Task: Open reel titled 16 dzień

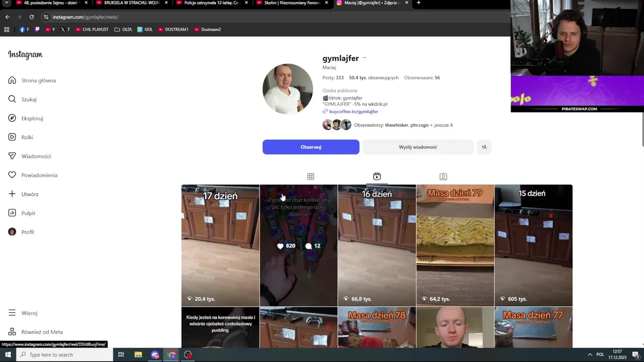Action: [x=377, y=245]
